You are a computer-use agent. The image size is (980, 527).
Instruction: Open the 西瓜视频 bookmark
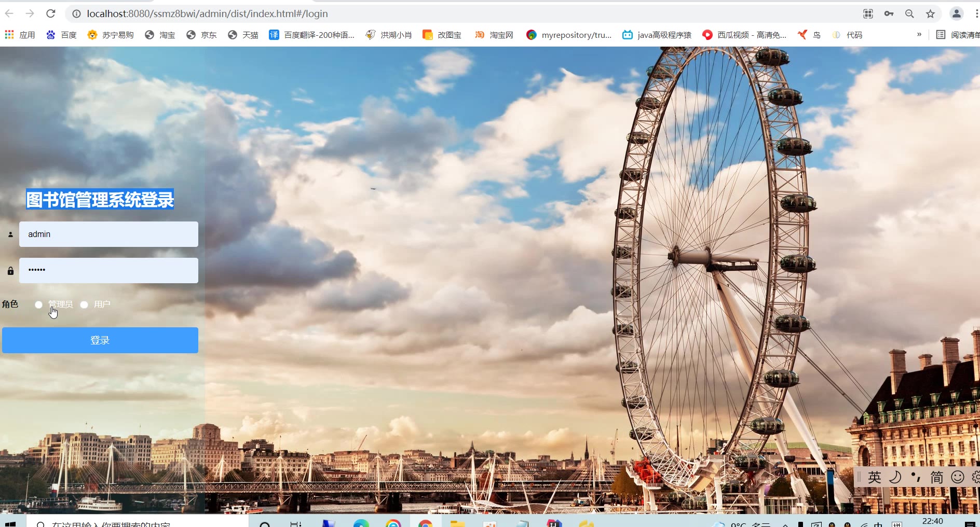744,35
